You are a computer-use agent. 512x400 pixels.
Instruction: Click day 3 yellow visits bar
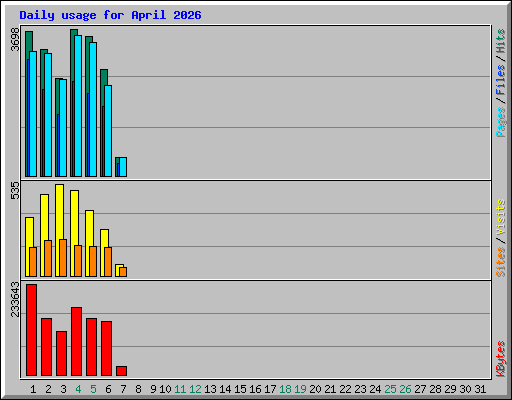pos(59,212)
